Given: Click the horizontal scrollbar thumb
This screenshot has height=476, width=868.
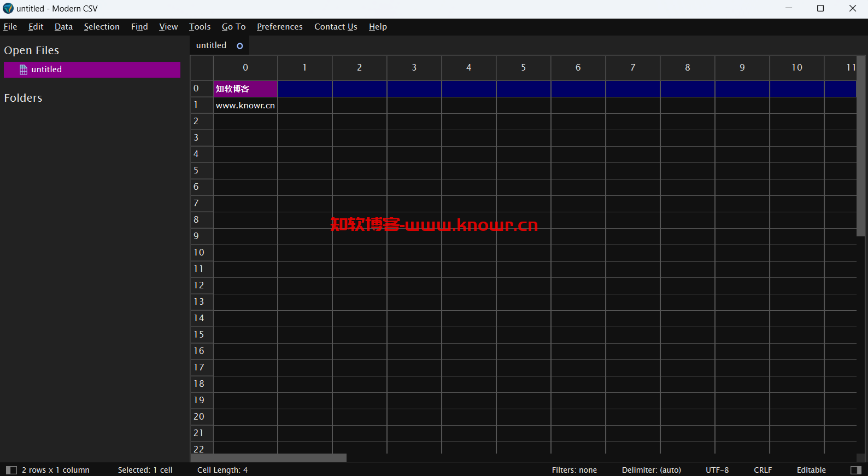Looking at the screenshot, I should pyautogui.click(x=268, y=457).
